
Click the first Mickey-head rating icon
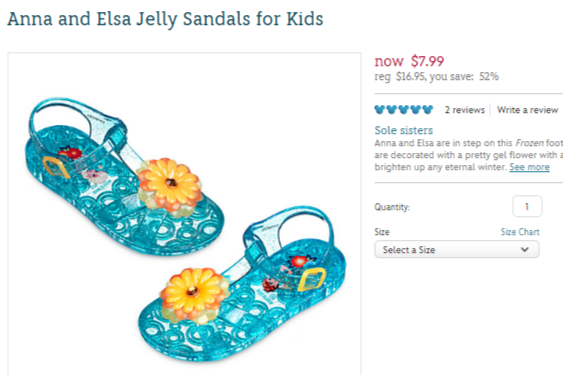(380, 110)
